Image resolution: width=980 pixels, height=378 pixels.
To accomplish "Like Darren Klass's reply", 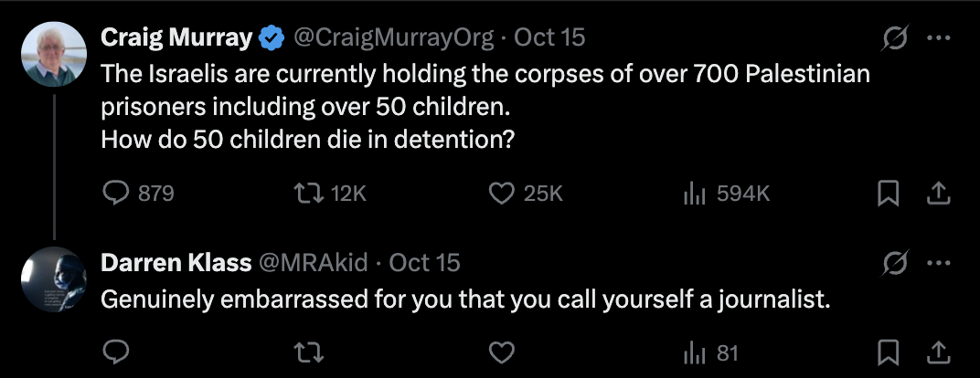I will pos(500,353).
